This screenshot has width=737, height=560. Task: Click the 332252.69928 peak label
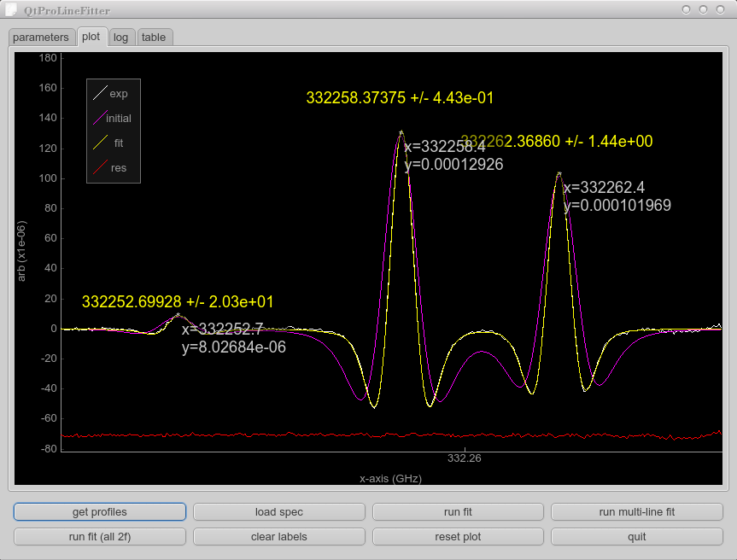click(178, 302)
